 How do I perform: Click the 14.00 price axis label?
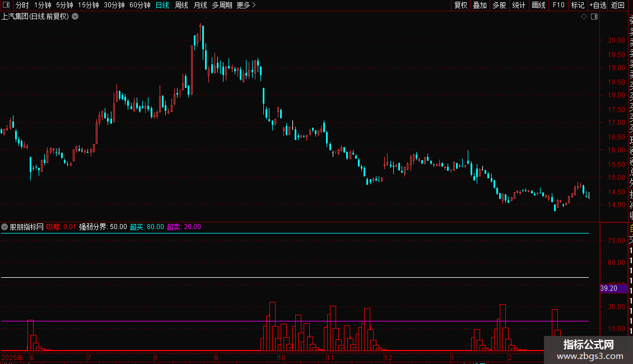(616, 204)
